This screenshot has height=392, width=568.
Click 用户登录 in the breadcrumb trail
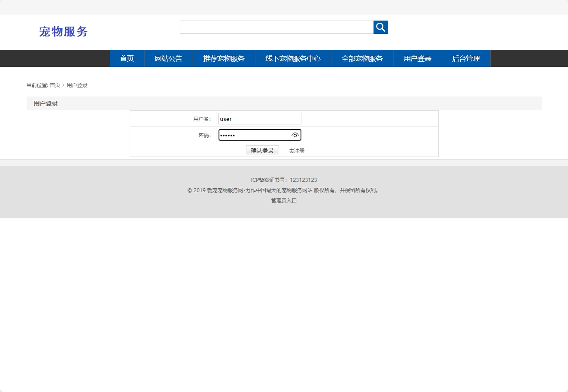76,85
